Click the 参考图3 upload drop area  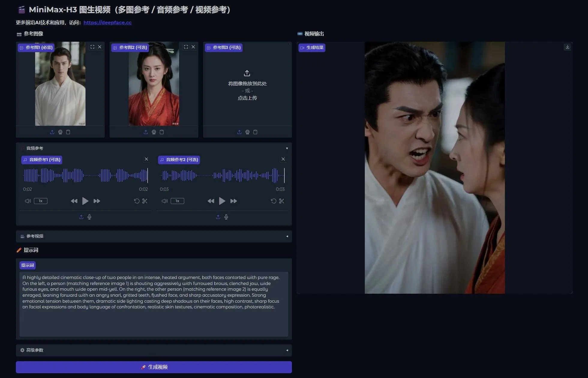click(x=247, y=85)
